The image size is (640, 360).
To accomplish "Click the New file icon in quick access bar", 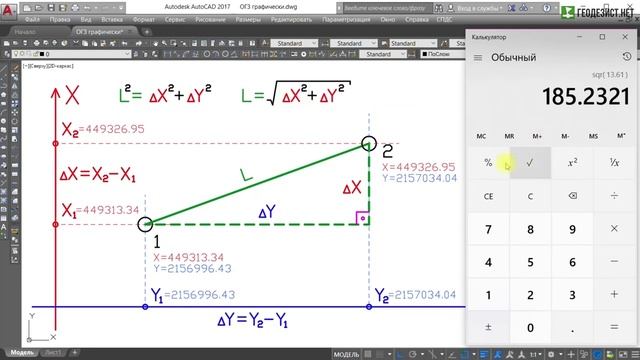I will click(x=27, y=7).
